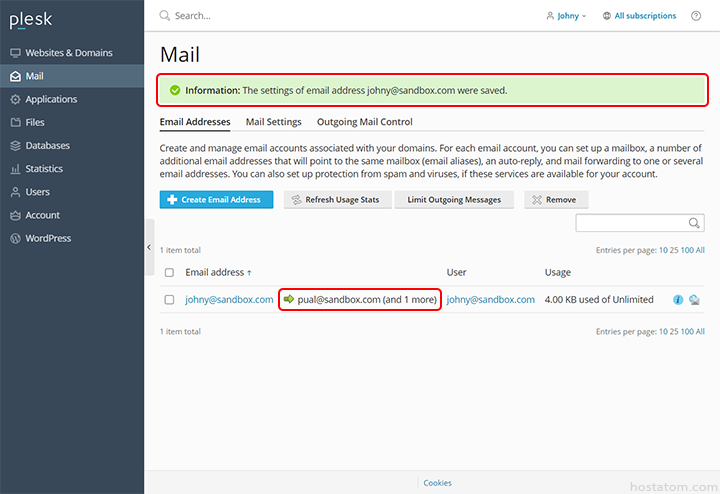Open the All subscriptions selector

tap(639, 16)
